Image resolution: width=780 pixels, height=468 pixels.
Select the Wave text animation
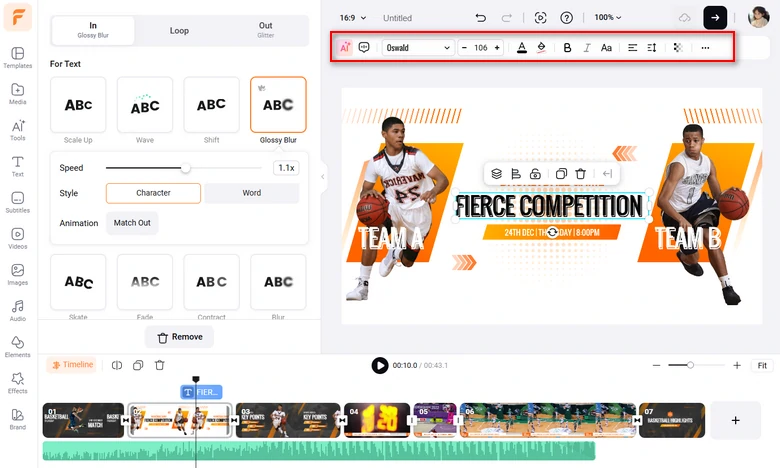[x=145, y=104]
